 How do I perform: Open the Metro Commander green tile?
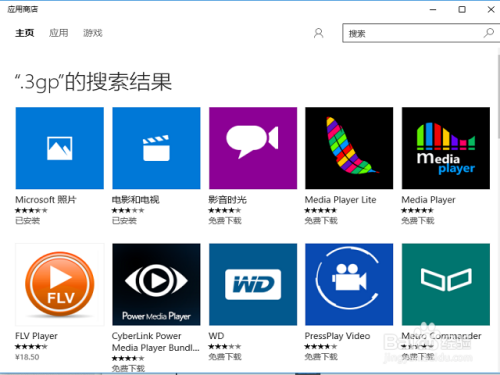click(446, 284)
